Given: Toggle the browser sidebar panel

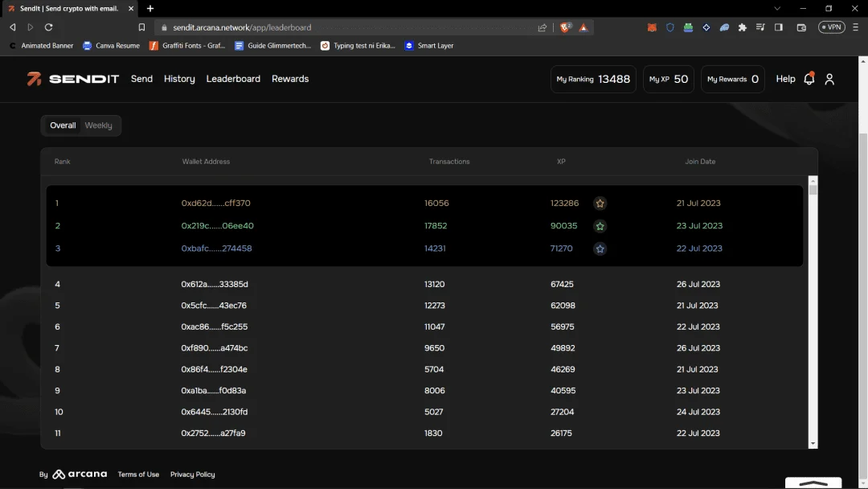Looking at the screenshot, I should [x=778, y=27].
